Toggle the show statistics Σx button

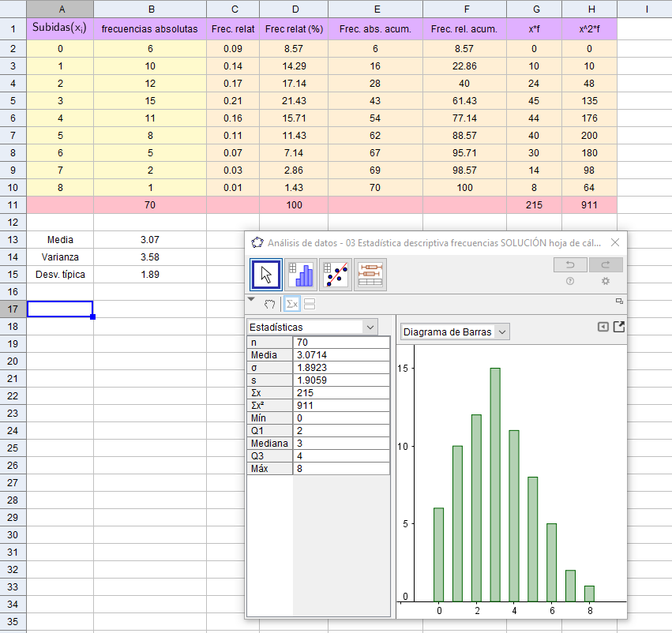292,303
